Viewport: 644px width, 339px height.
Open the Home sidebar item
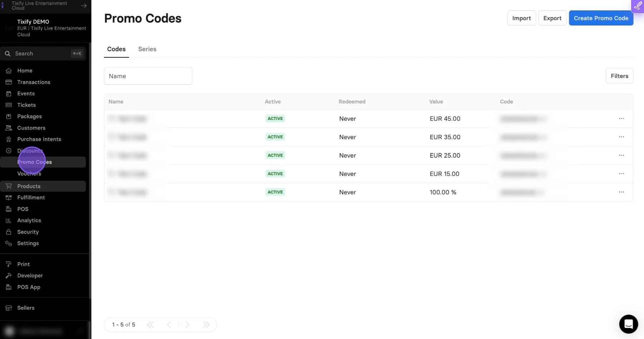pyautogui.click(x=43, y=71)
